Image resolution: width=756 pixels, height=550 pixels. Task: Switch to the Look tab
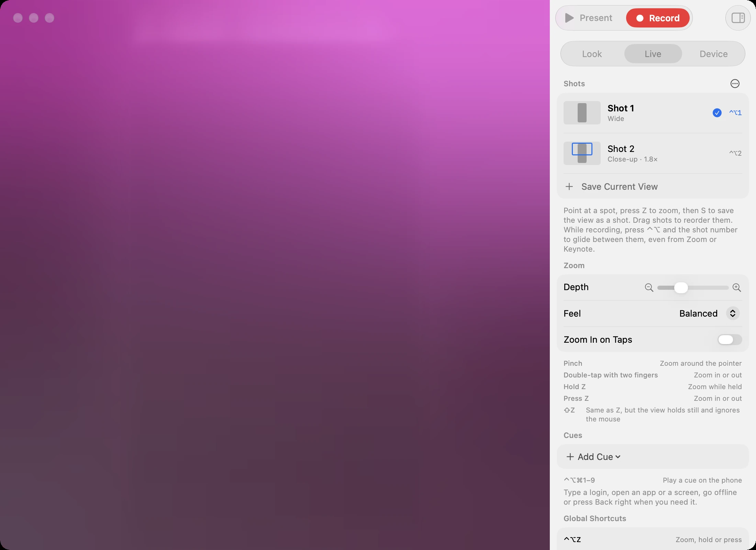tap(592, 54)
